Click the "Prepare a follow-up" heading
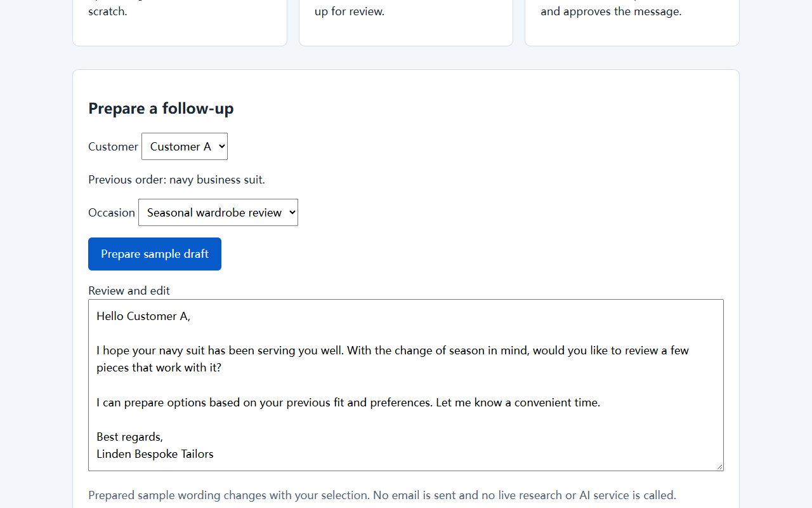 coord(161,109)
